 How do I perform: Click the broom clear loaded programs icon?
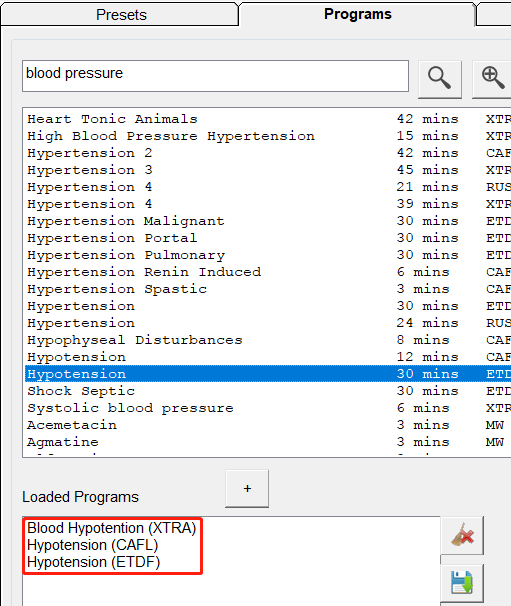462,535
